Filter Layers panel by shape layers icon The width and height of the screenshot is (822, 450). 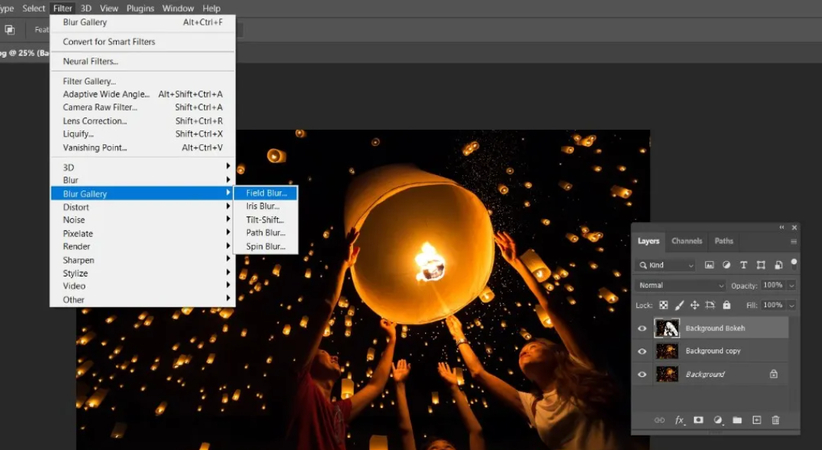[761, 265]
